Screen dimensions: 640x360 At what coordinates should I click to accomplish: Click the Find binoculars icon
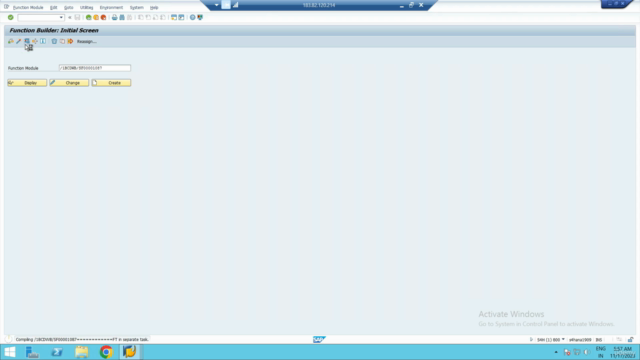click(x=122, y=18)
